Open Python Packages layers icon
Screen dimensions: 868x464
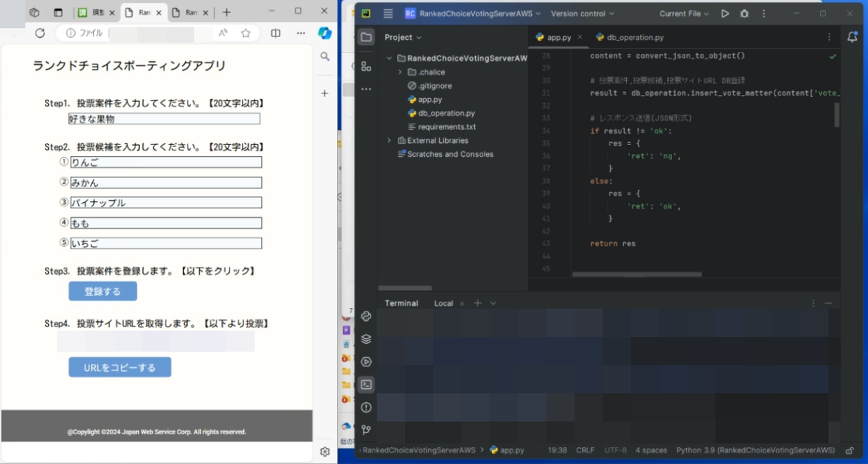(366, 339)
